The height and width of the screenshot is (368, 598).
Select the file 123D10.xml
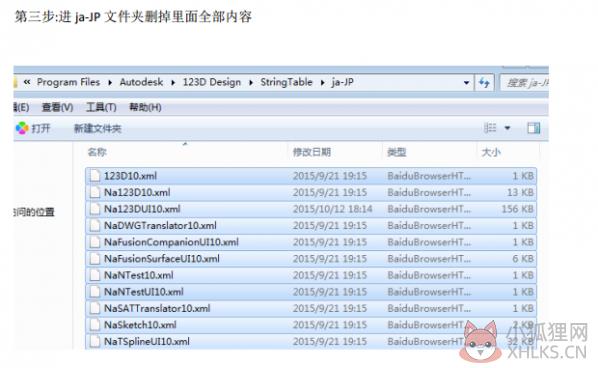click(x=311, y=176)
